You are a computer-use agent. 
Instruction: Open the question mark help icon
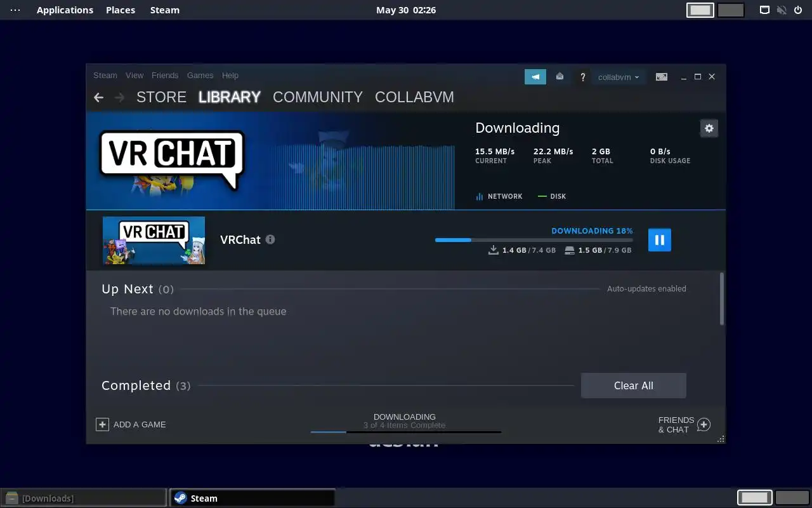[583, 77]
